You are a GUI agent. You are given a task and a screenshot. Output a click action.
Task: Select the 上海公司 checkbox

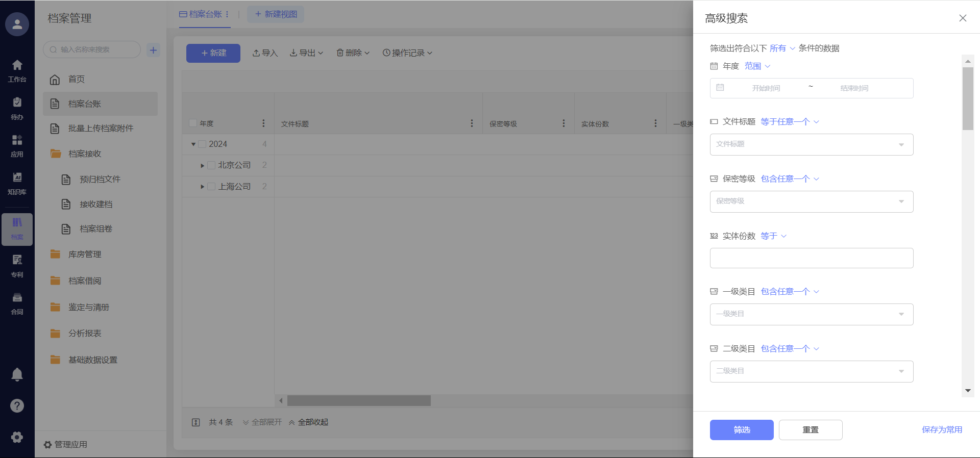point(211,187)
